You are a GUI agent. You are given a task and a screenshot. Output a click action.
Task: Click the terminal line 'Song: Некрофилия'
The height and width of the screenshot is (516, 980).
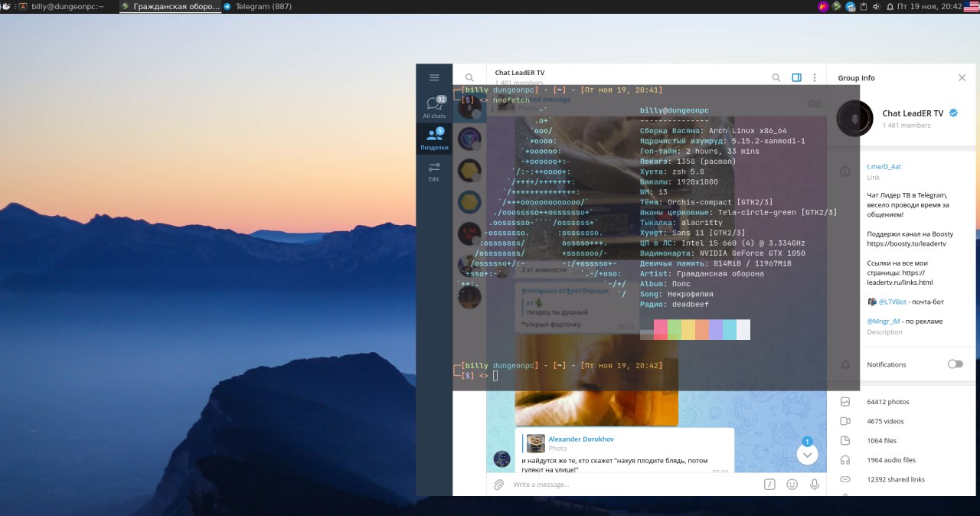pos(677,294)
